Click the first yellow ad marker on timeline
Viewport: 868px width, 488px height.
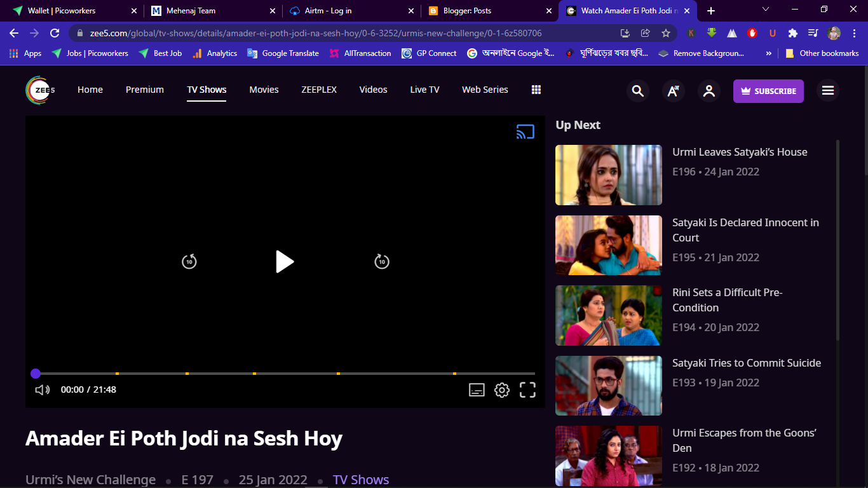(117, 374)
